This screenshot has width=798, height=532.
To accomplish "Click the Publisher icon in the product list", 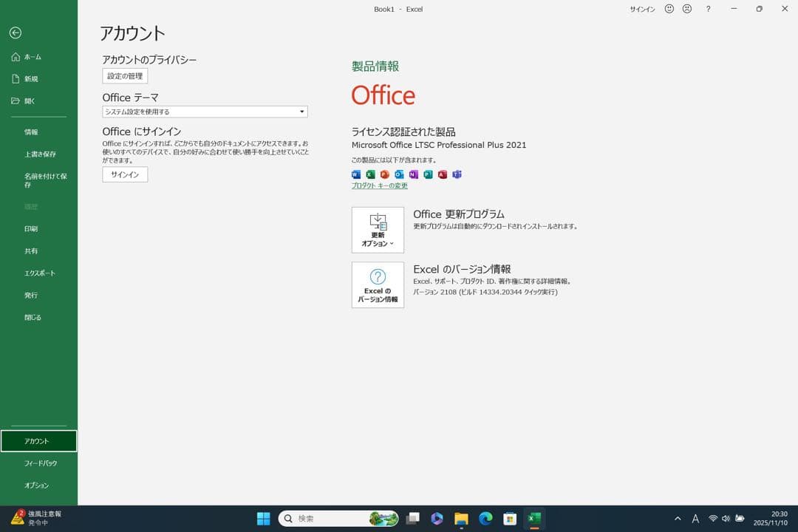I will 427,174.
